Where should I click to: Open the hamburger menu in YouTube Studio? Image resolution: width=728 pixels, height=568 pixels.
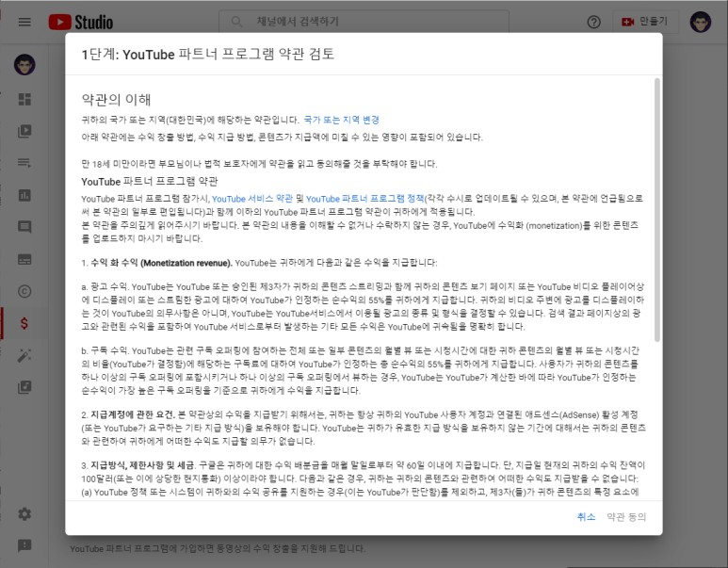pos(24,22)
